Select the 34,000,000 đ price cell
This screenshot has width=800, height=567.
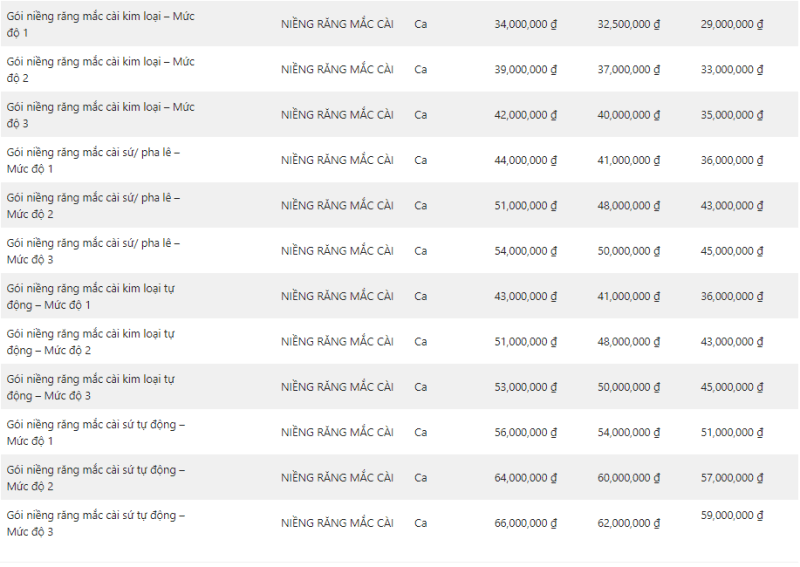(x=525, y=24)
